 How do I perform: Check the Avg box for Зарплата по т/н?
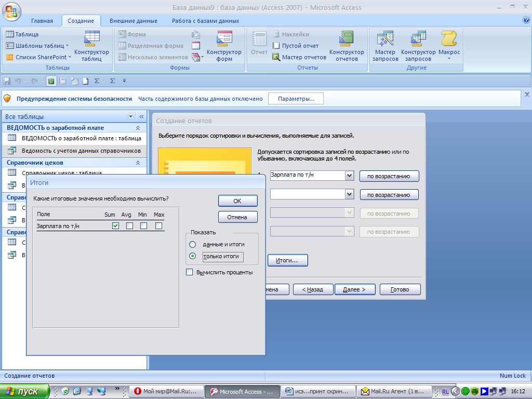(129, 225)
